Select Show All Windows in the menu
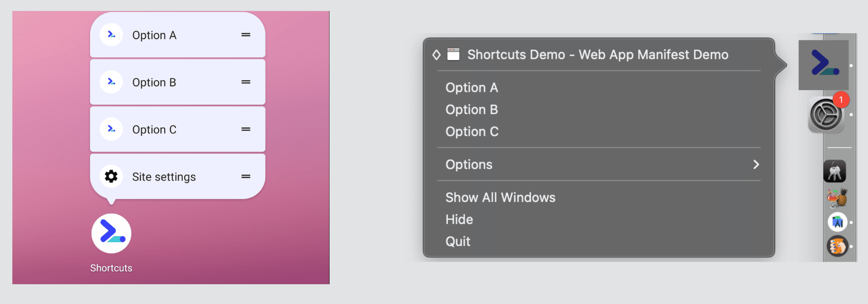The width and height of the screenshot is (868, 304). [500, 197]
